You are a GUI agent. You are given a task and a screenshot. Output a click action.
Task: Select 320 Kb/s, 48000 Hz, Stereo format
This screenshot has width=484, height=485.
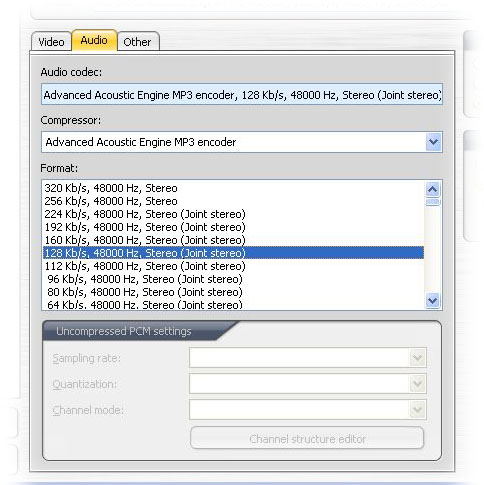click(233, 188)
